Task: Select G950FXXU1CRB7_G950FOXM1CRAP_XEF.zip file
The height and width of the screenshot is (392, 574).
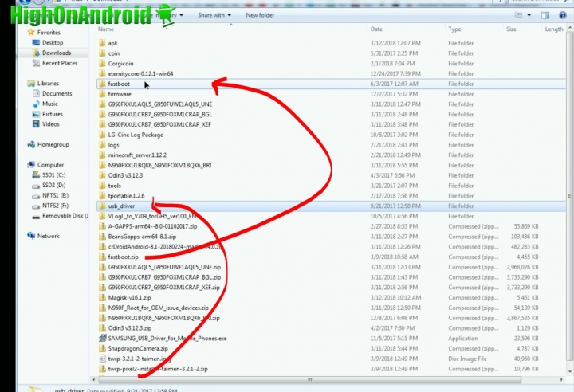Action: click(x=164, y=288)
